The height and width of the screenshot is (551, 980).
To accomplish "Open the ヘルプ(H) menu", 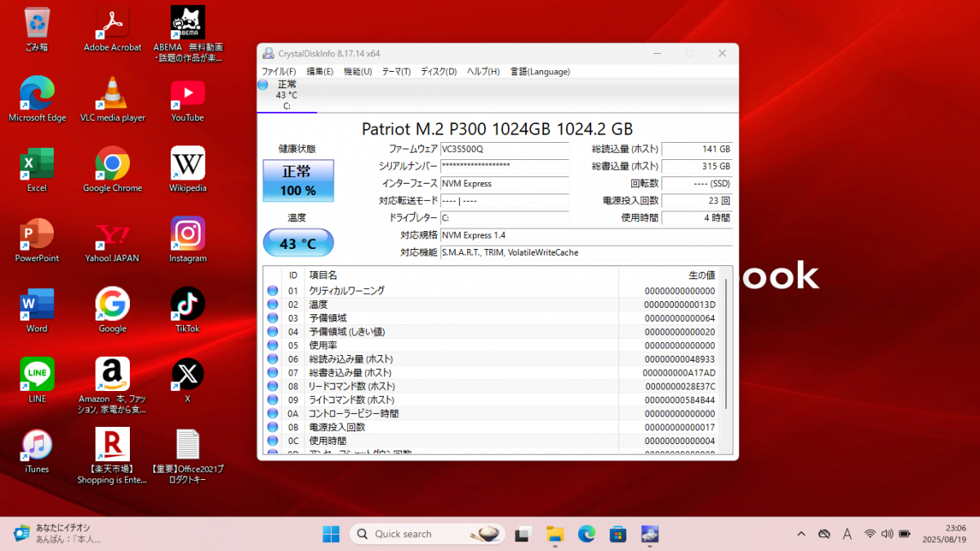I will tap(483, 72).
